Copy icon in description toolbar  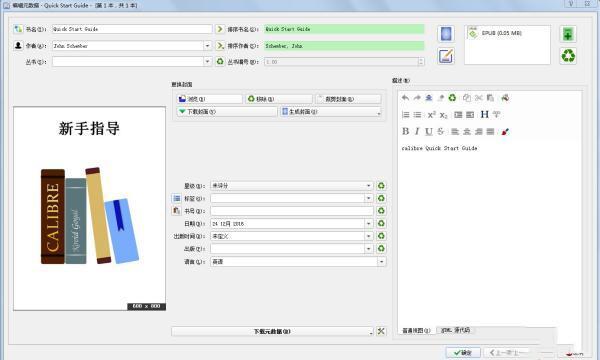click(467, 98)
